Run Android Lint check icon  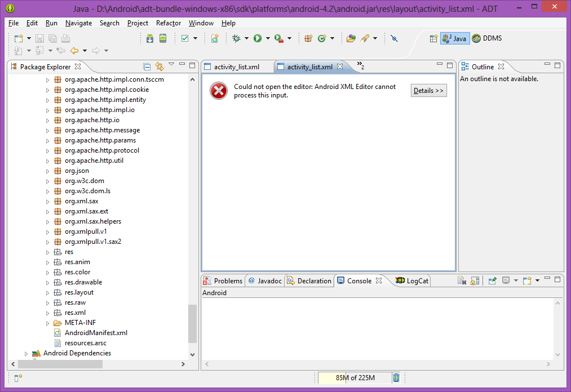click(x=185, y=38)
